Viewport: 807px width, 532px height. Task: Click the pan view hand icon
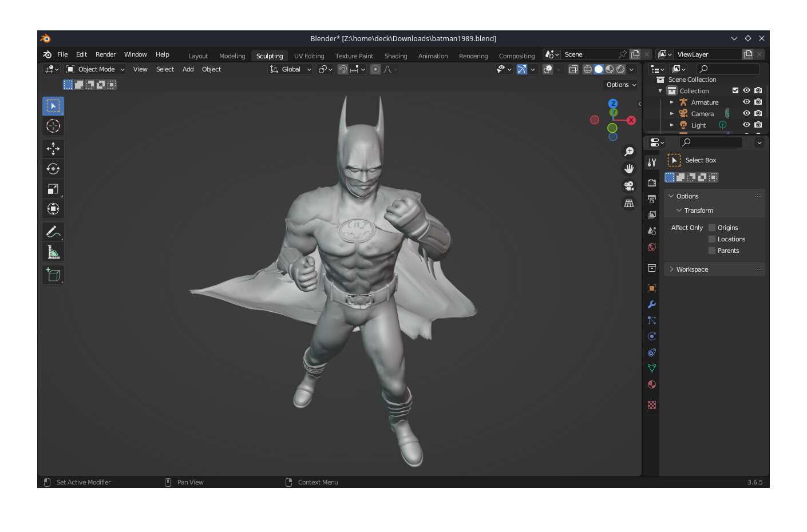pos(629,169)
